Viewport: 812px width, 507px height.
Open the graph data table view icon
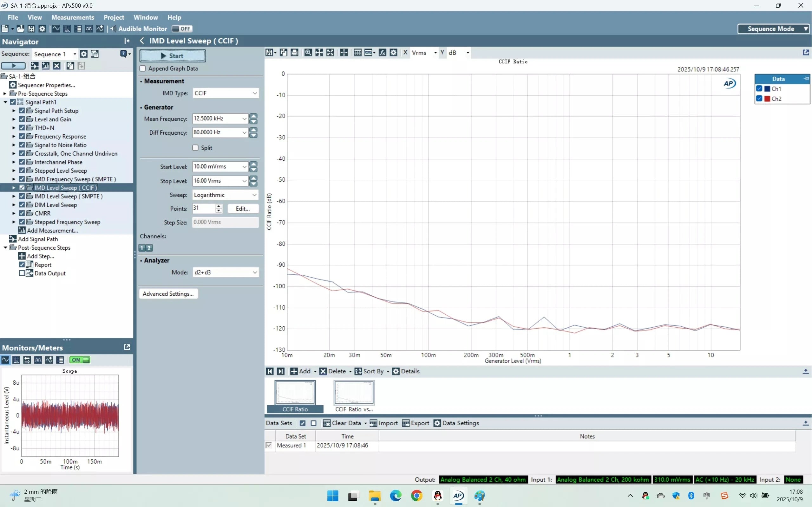coord(357,53)
